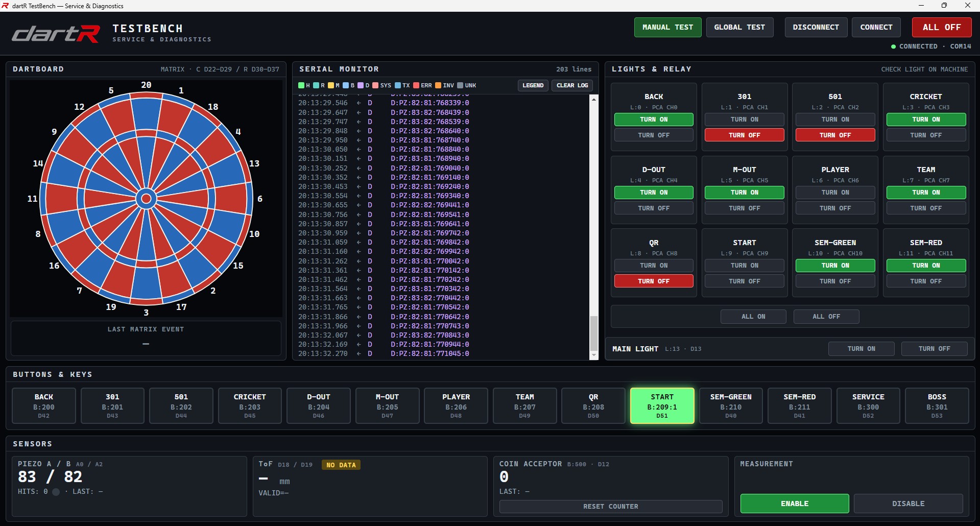Turn on the PLAYER light

coord(835,193)
